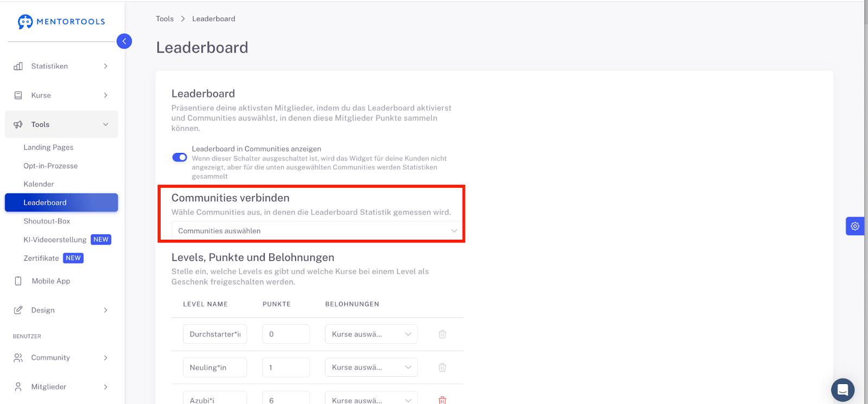The image size is (868, 404).
Task: Click the MentorTools logo icon
Action: [x=25, y=22]
